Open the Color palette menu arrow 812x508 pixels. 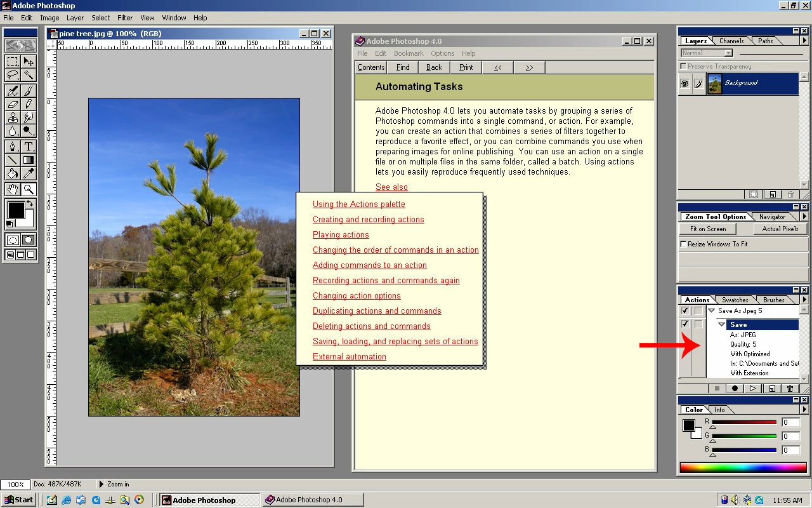pos(804,410)
